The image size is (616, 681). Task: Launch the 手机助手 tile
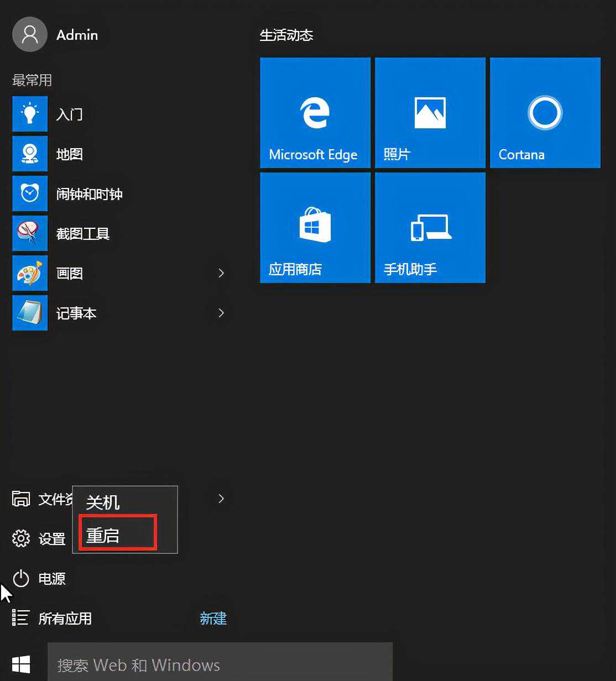(430, 228)
